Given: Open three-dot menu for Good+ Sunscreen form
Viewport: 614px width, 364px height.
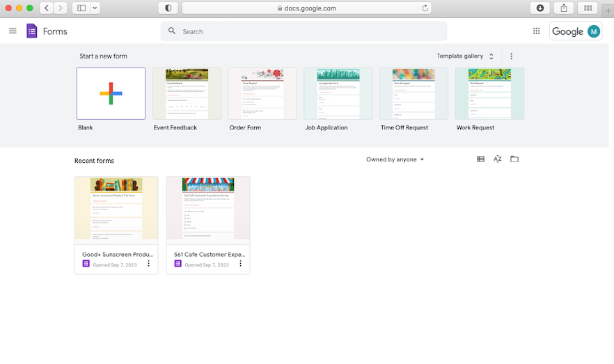Looking at the screenshot, I should click(x=149, y=264).
